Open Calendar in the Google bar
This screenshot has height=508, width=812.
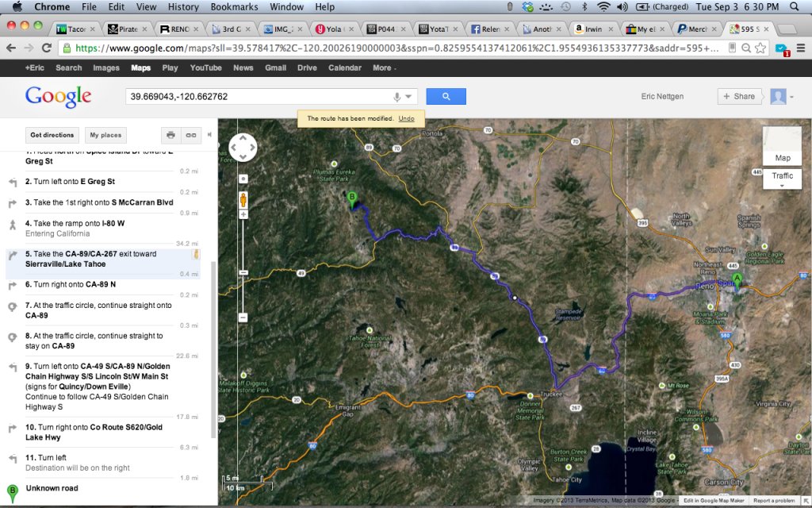345,68
